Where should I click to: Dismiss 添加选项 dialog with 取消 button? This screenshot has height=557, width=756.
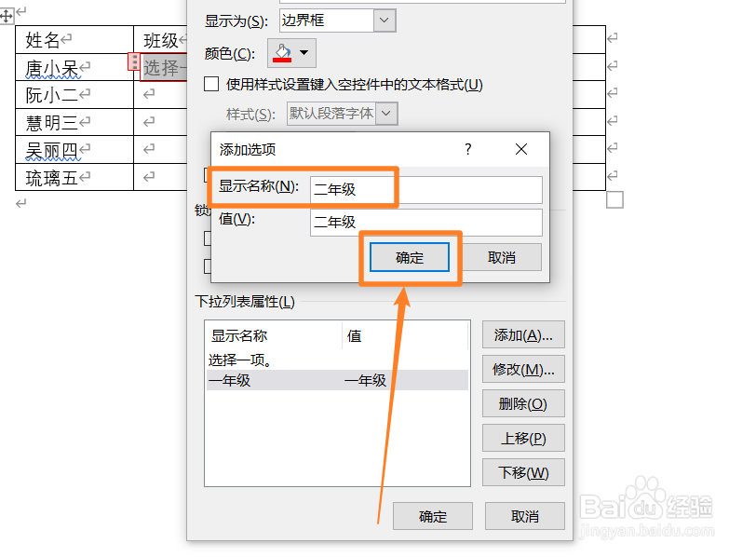503,257
